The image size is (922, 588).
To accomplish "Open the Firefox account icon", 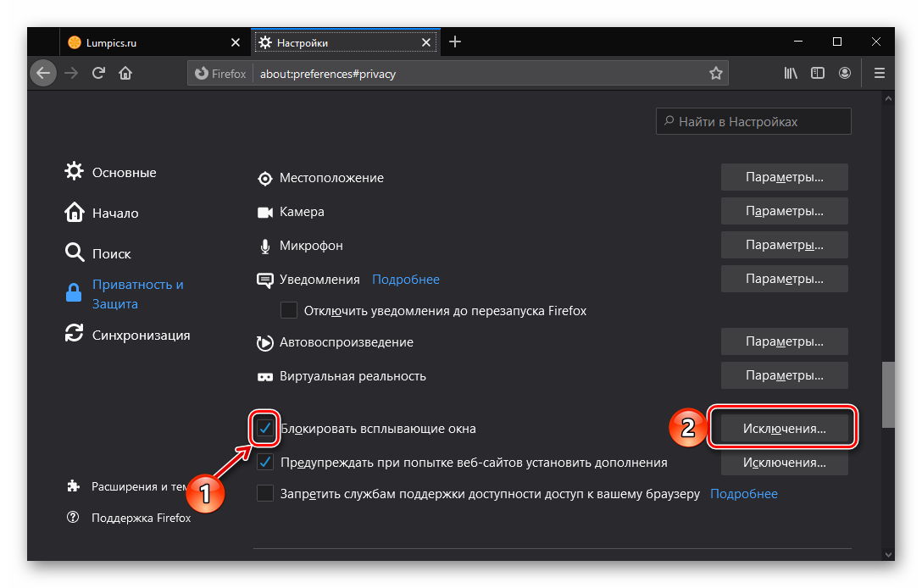I will [845, 74].
